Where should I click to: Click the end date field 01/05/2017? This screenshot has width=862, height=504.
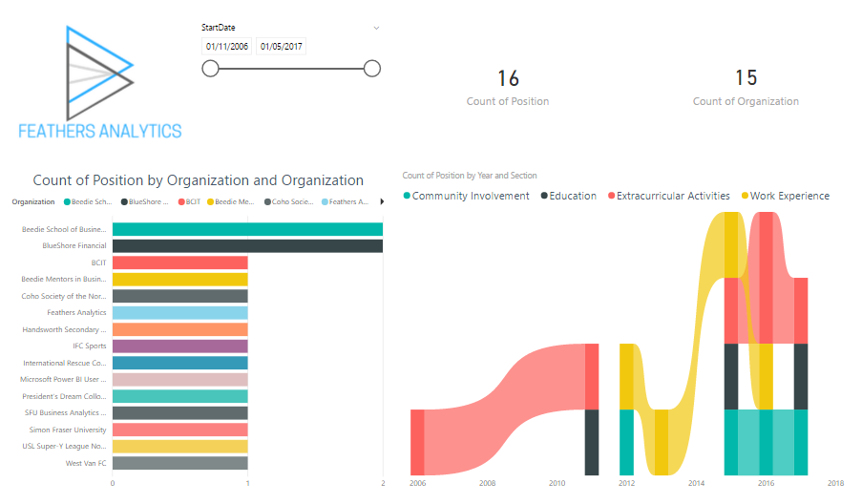[281, 47]
